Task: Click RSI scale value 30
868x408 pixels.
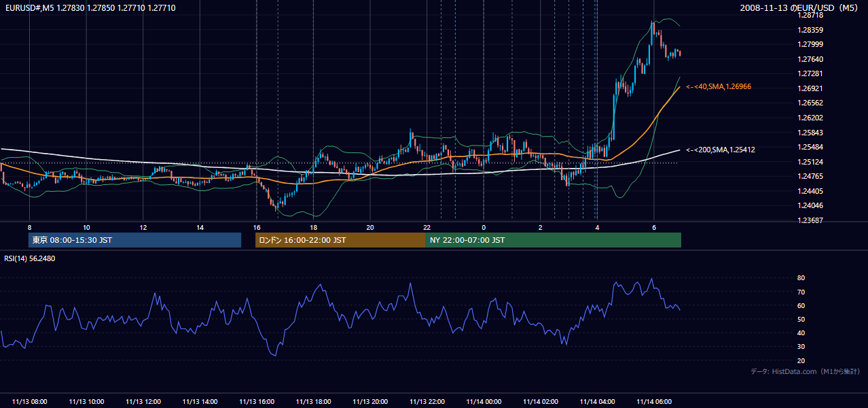Action: (801, 347)
